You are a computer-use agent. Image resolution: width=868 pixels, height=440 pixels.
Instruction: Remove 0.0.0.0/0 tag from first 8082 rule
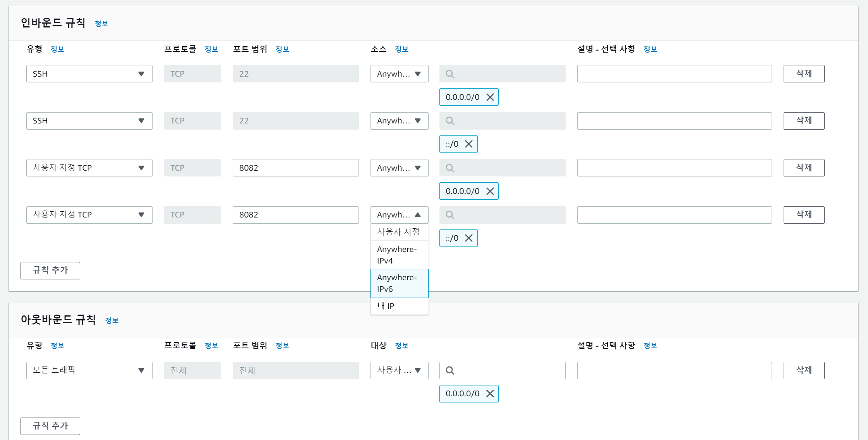pyautogui.click(x=490, y=191)
